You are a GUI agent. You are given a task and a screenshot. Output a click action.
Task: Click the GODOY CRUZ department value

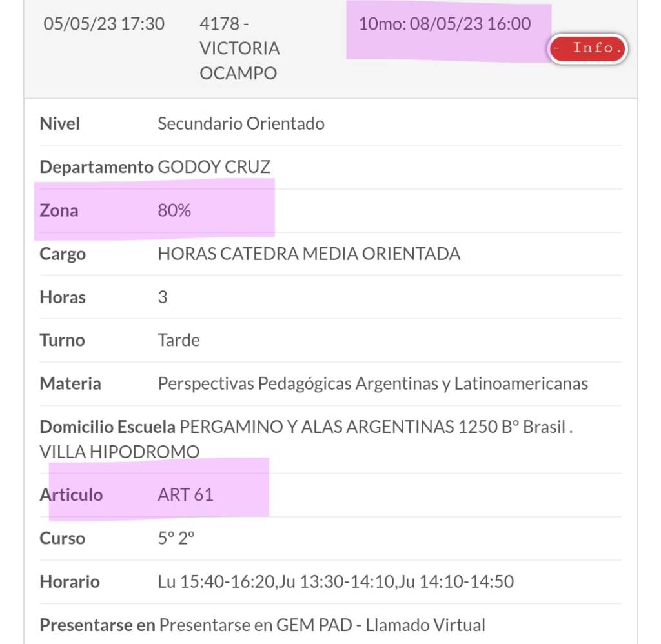(214, 167)
